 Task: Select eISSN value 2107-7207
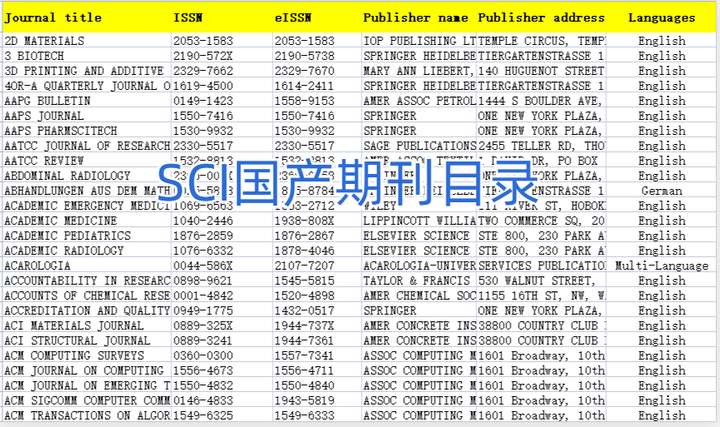pyautogui.click(x=317, y=265)
